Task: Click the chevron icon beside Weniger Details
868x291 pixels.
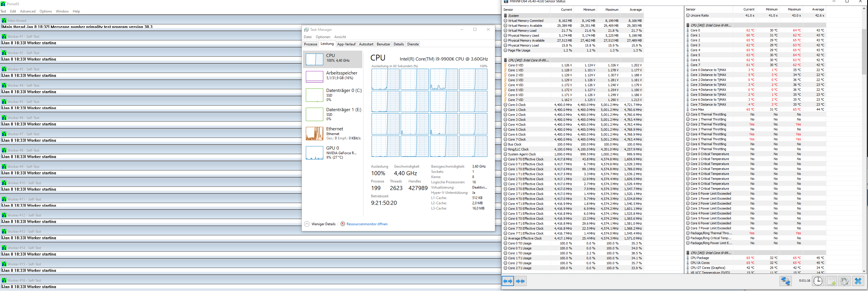Action: click(x=307, y=224)
